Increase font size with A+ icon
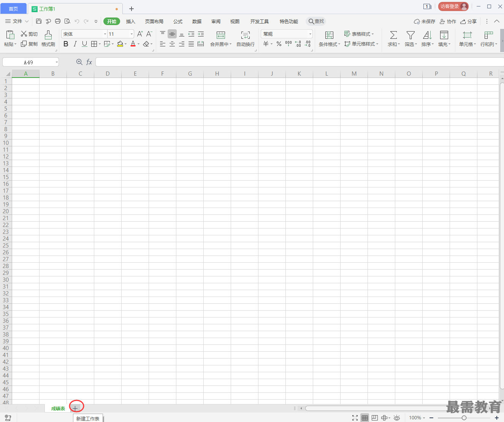 point(140,34)
